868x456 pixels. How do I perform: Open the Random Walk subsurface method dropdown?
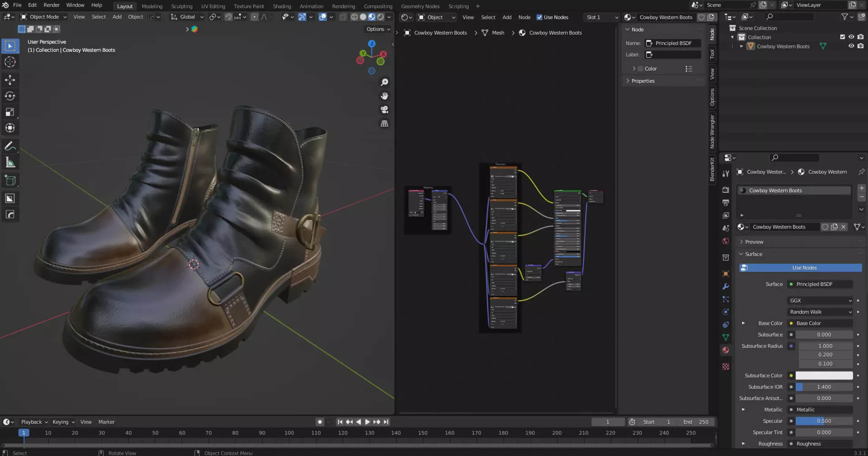pyautogui.click(x=820, y=312)
